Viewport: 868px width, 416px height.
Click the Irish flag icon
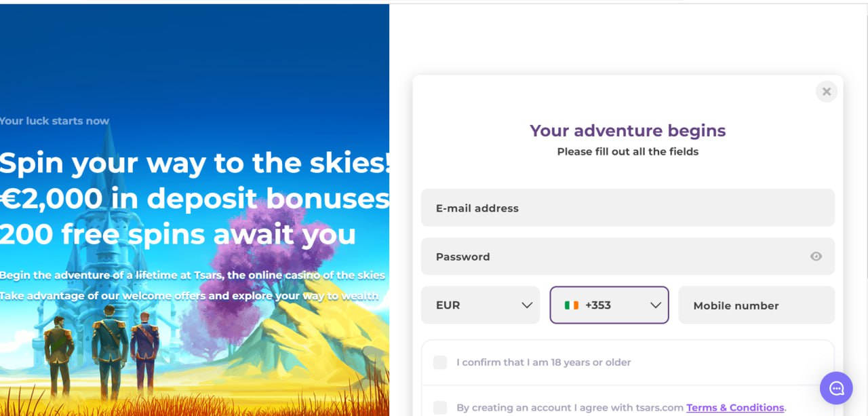572,305
